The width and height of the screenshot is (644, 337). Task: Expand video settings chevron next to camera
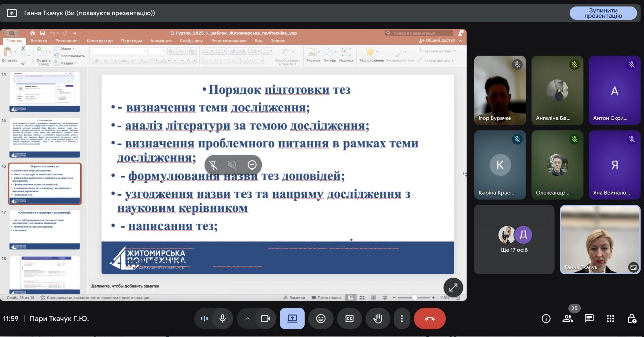247,319
